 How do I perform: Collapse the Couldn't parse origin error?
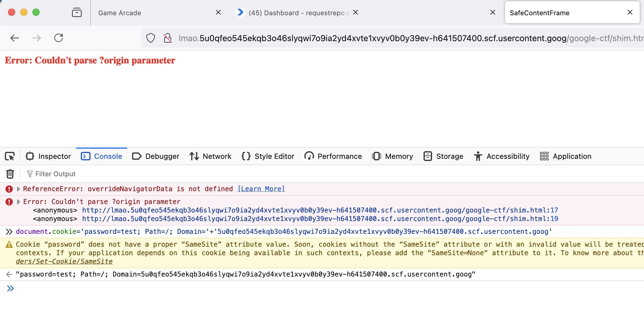(x=19, y=202)
